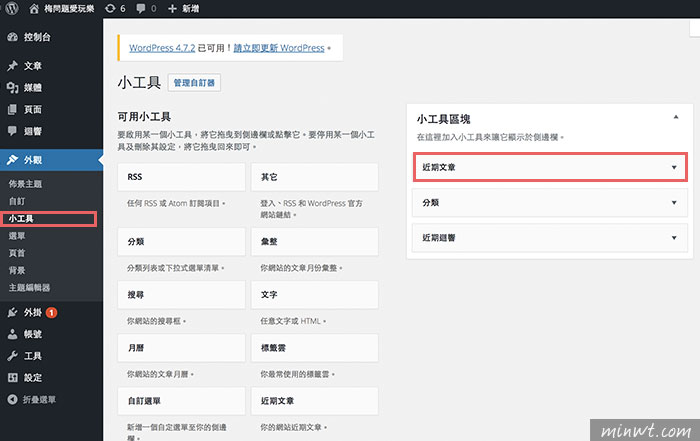Click the updates icon showing 6
This screenshot has width=700, height=441.
tap(110, 8)
